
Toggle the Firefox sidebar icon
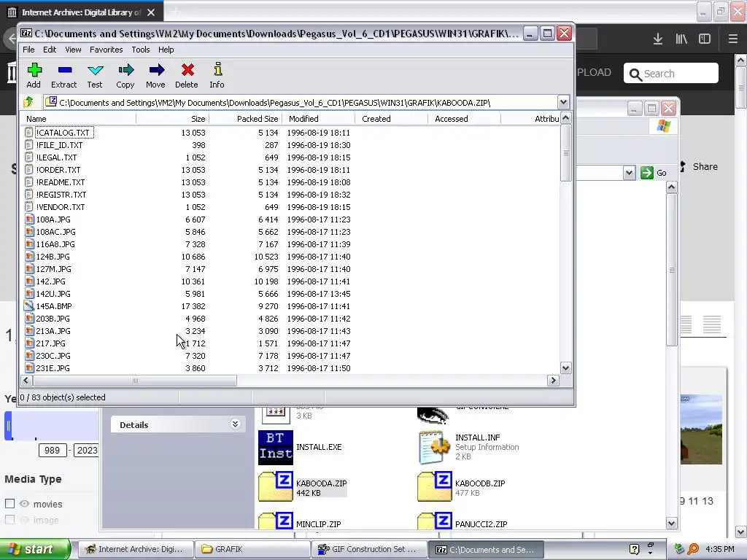(x=705, y=39)
